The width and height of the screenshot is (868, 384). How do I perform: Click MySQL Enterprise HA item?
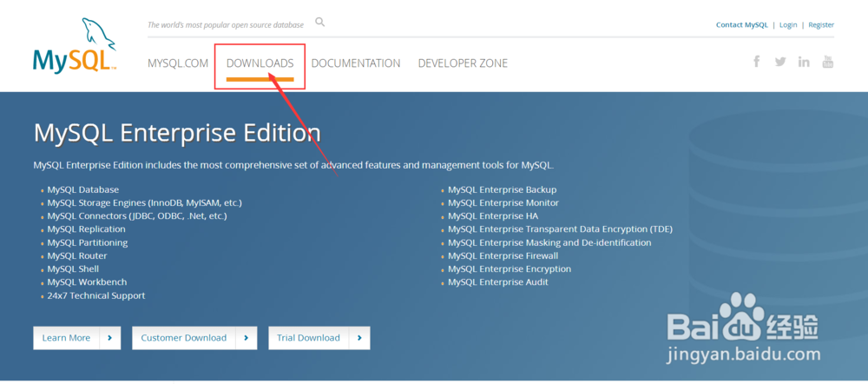(493, 216)
